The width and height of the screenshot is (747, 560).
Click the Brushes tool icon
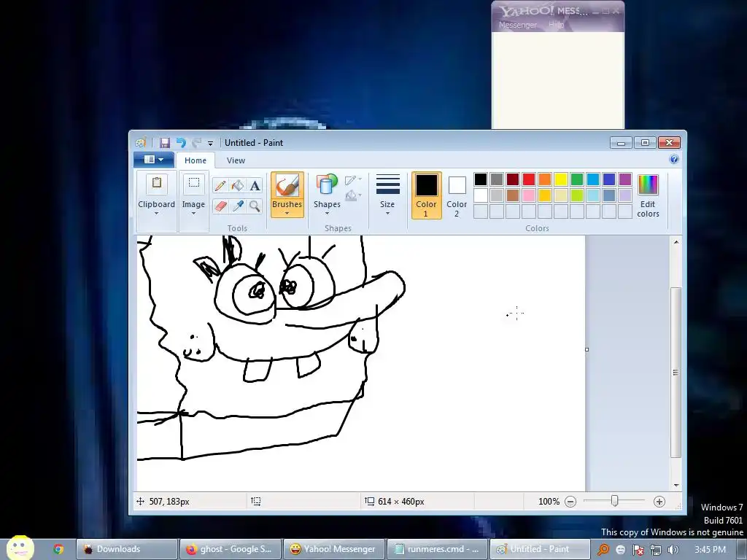click(287, 185)
